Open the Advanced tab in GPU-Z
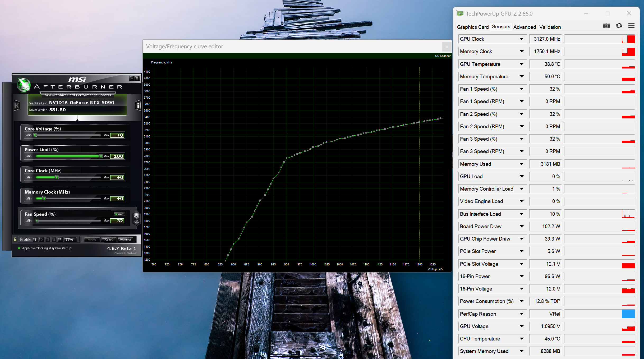Screen dimensions: 644x359 coord(524,27)
